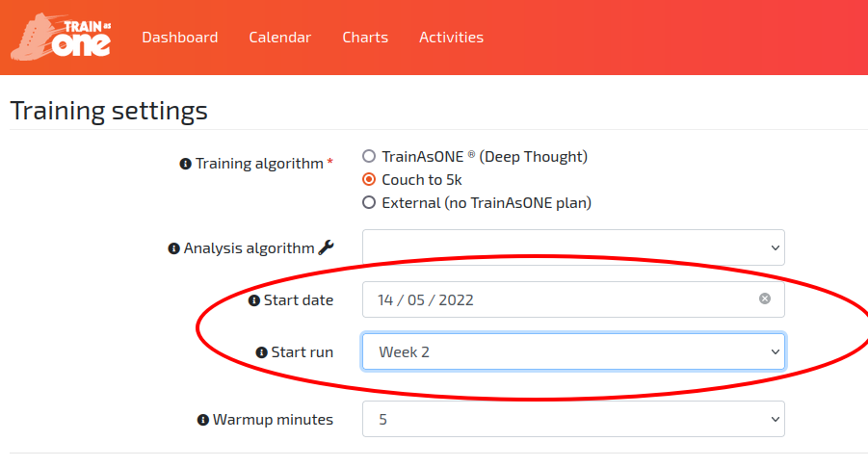
Task: Clear the Start date value
Action: point(765,298)
